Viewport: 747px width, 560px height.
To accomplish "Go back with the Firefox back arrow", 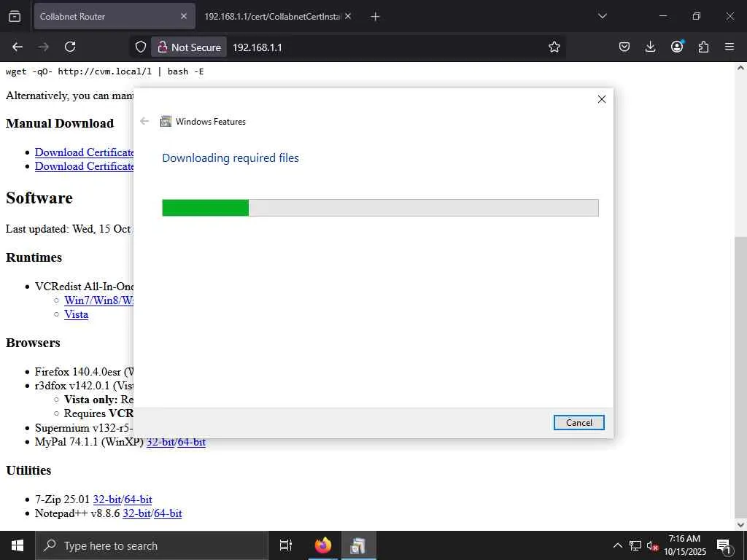I will pyautogui.click(x=18, y=47).
